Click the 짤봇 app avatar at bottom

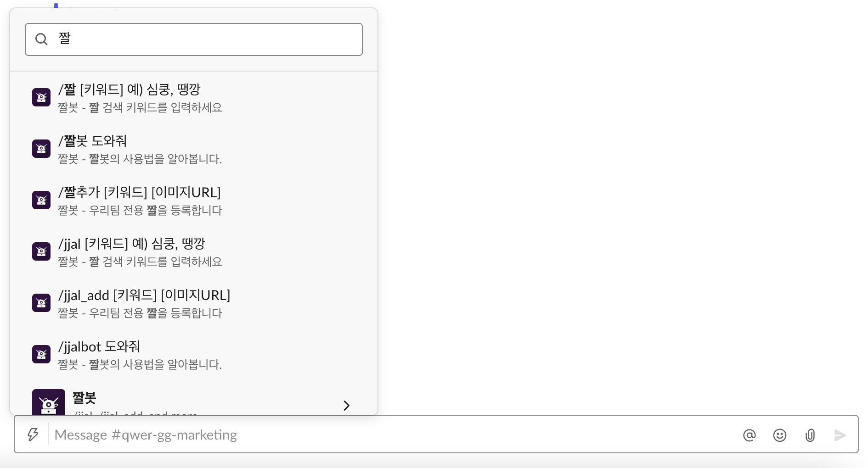pyautogui.click(x=49, y=404)
